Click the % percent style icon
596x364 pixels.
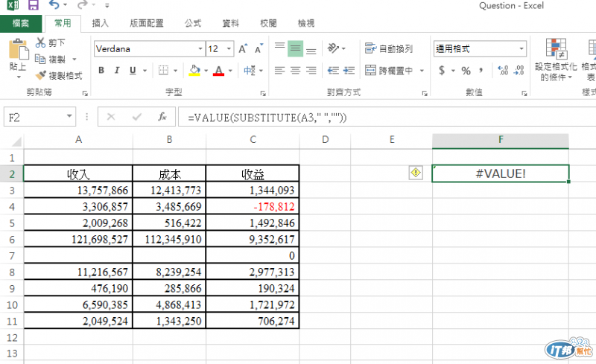pos(466,71)
